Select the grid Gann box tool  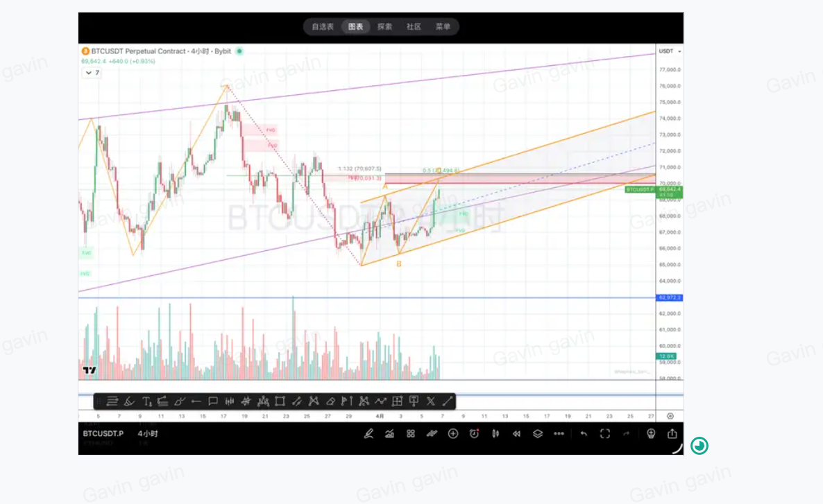pos(398,401)
